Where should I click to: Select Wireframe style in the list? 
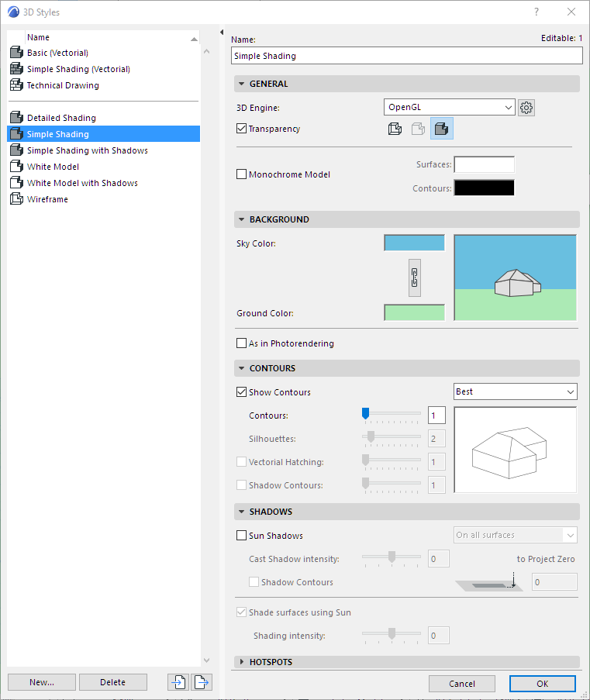tap(104, 199)
